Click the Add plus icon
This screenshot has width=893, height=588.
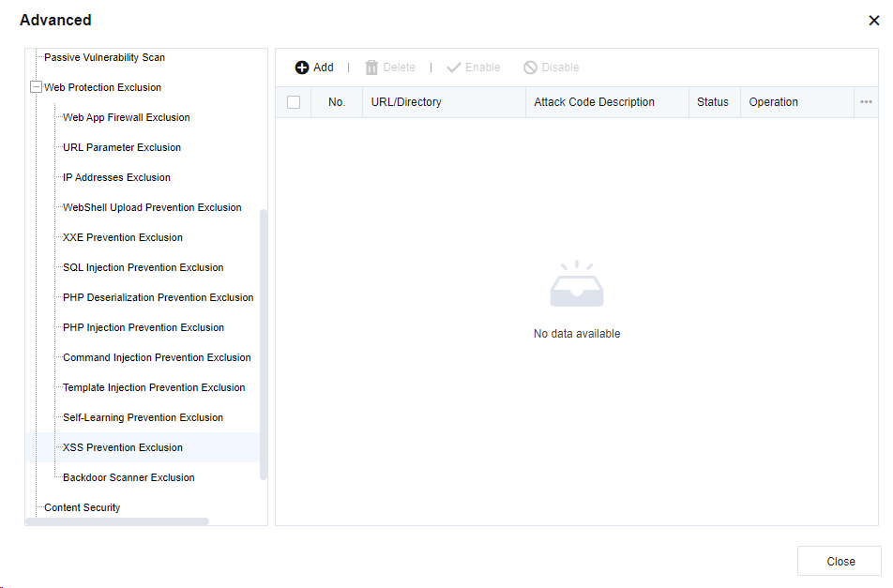click(302, 68)
